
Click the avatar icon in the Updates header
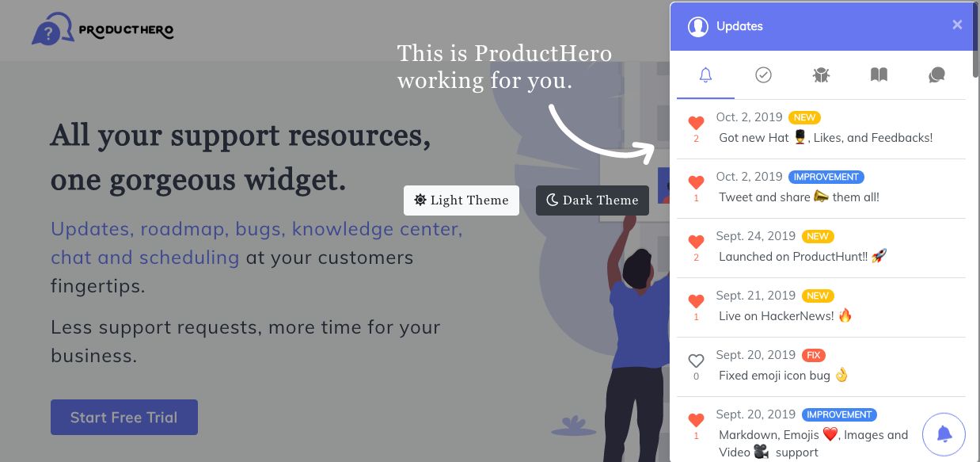click(697, 26)
